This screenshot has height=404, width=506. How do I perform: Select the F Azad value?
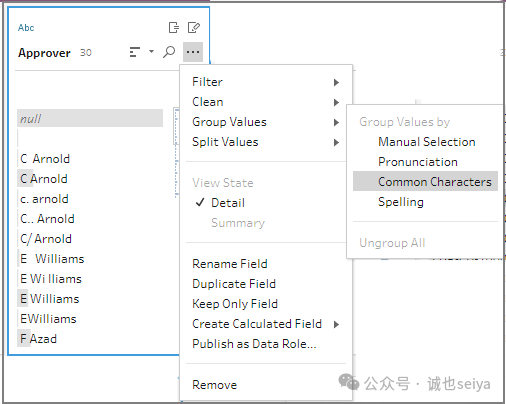point(38,339)
